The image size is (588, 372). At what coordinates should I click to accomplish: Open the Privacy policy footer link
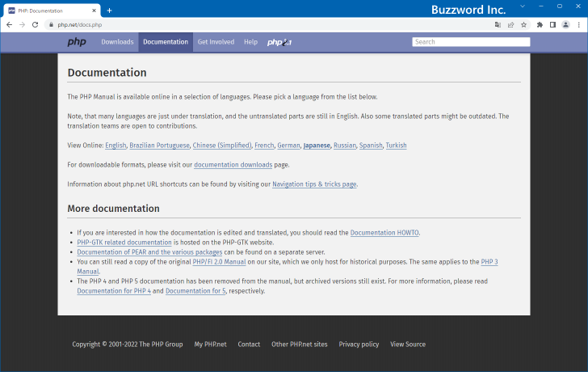coord(359,345)
